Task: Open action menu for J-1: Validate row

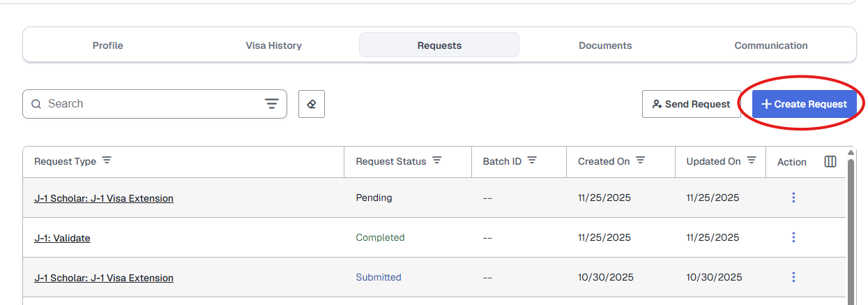Action: pos(793,237)
